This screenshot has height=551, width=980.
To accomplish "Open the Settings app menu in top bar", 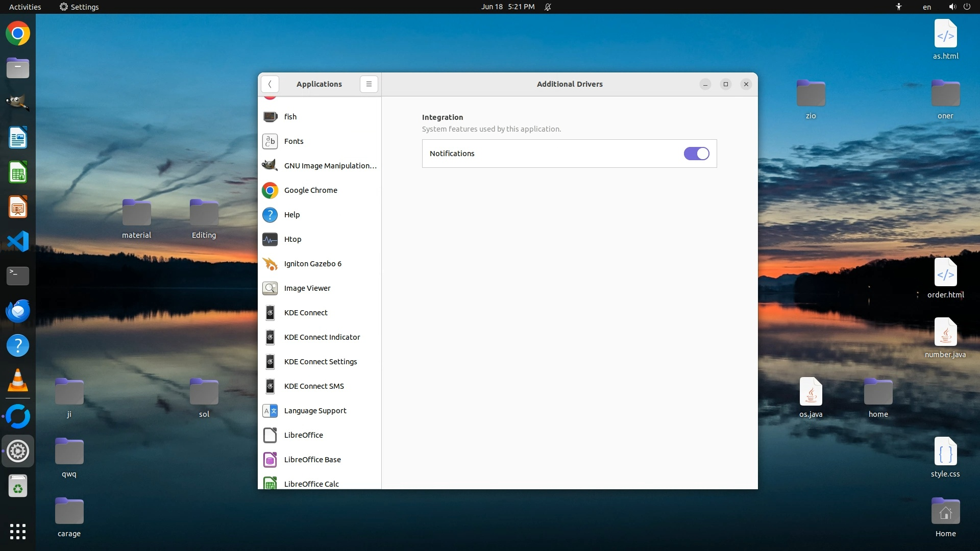I will (x=79, y=7).
